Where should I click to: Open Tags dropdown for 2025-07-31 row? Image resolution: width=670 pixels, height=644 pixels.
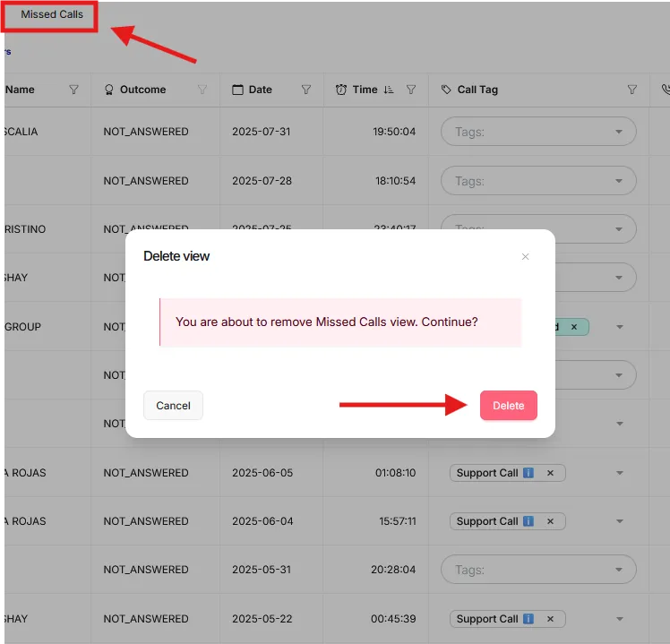[538, 132]
